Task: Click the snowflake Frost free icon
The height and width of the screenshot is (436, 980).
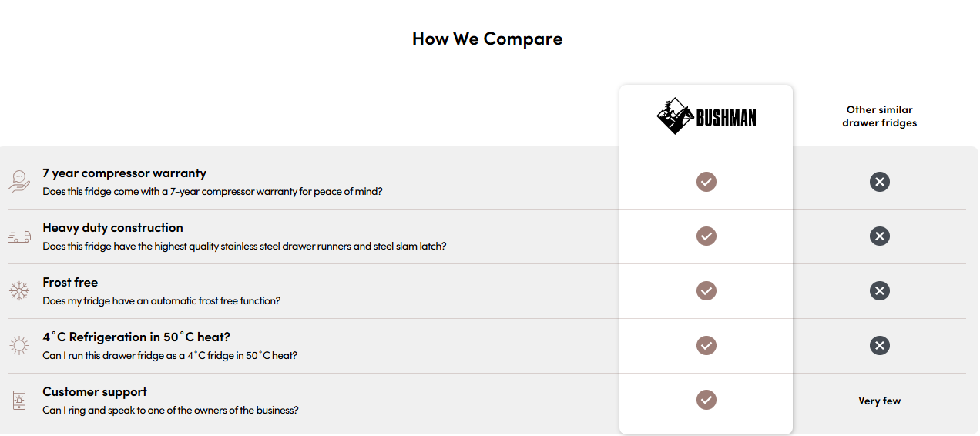Action: coord(19,290)
